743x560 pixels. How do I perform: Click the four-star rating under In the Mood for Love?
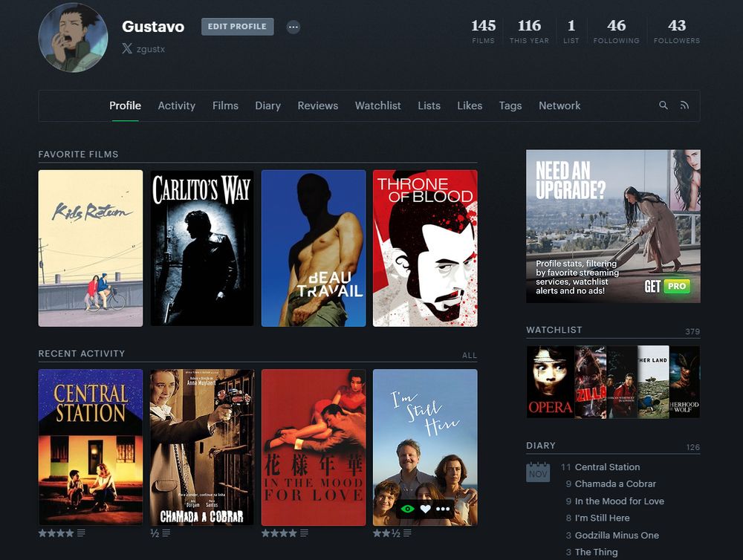click(279, 533)
